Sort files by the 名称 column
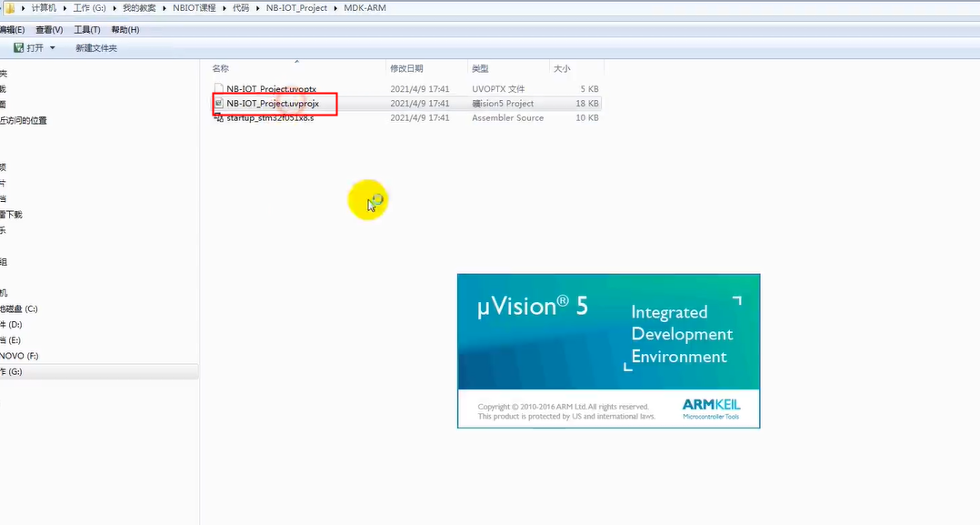This screenshot has height=525, width=980. point(221,69)
